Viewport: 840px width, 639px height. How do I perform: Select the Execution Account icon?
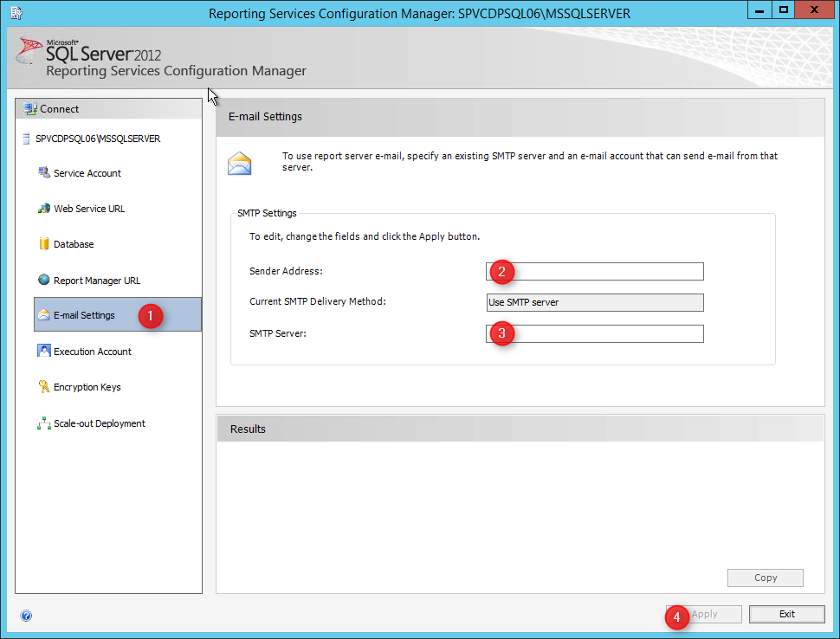pos(44,351)
